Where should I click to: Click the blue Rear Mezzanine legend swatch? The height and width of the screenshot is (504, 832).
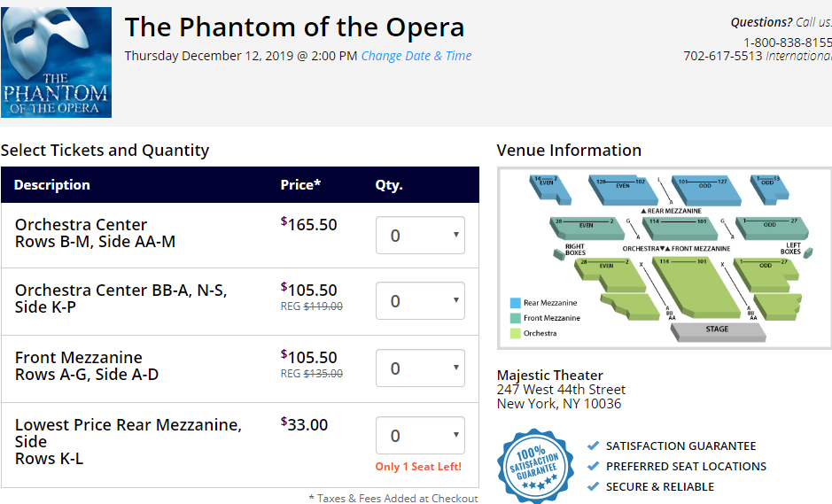(515, 303)
